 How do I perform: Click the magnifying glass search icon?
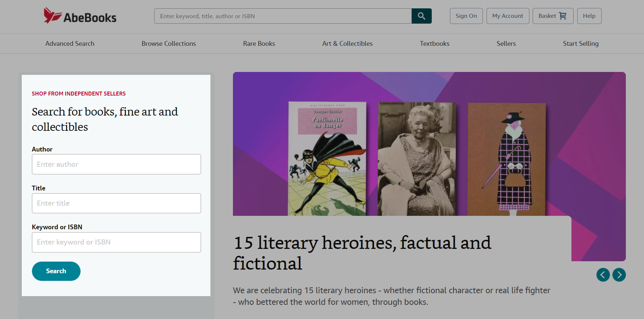tap(422, 16)
